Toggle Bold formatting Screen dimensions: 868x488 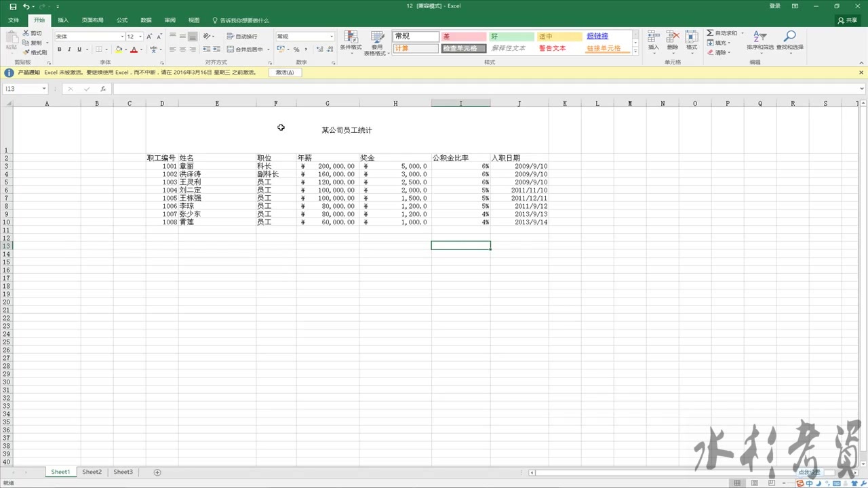(x=60, y=49)
